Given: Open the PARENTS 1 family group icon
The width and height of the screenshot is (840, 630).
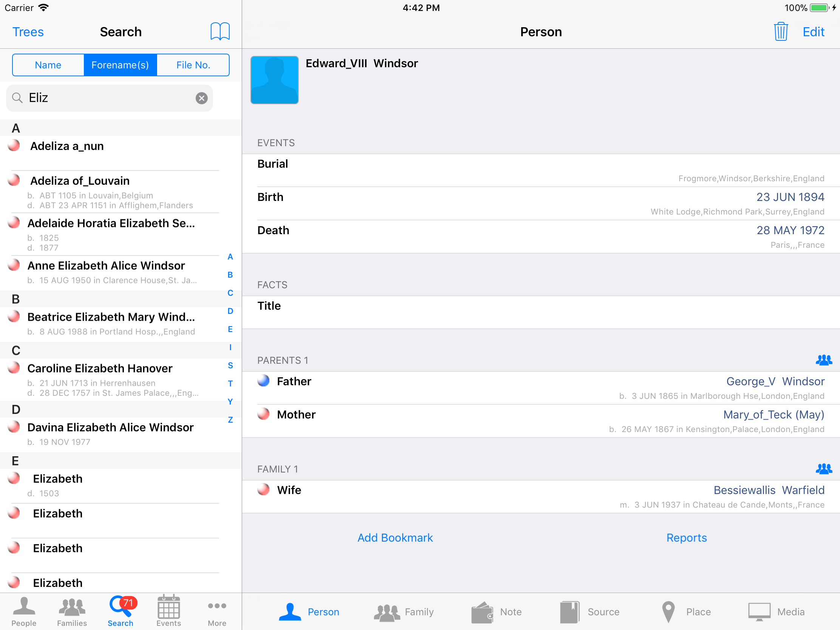Looking at the screenshot, I should pos(823,360).
